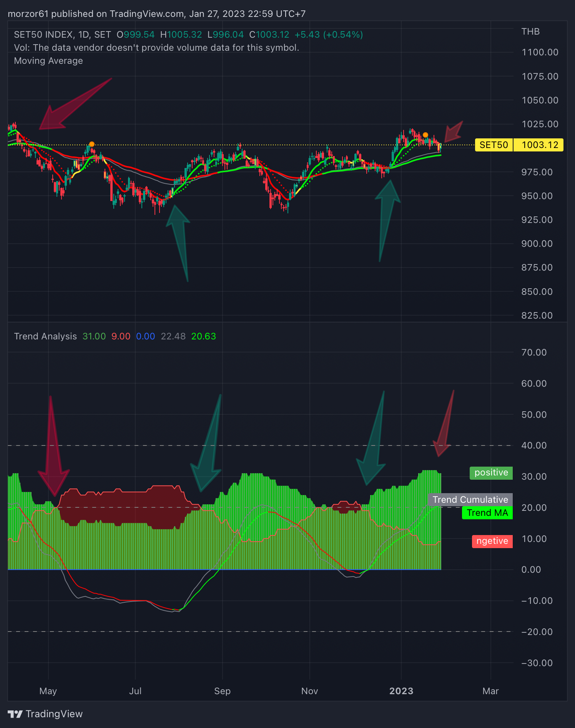Click the THB currency label
Viewport: 575px width, 728px height.
pyautogui.click(x=530, y=32)
